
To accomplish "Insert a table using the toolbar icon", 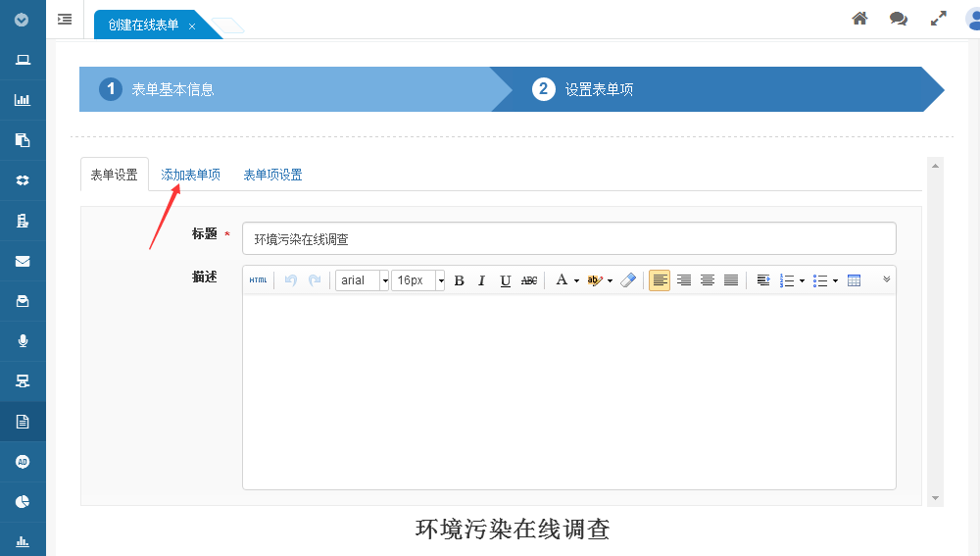I will (854, 280).
